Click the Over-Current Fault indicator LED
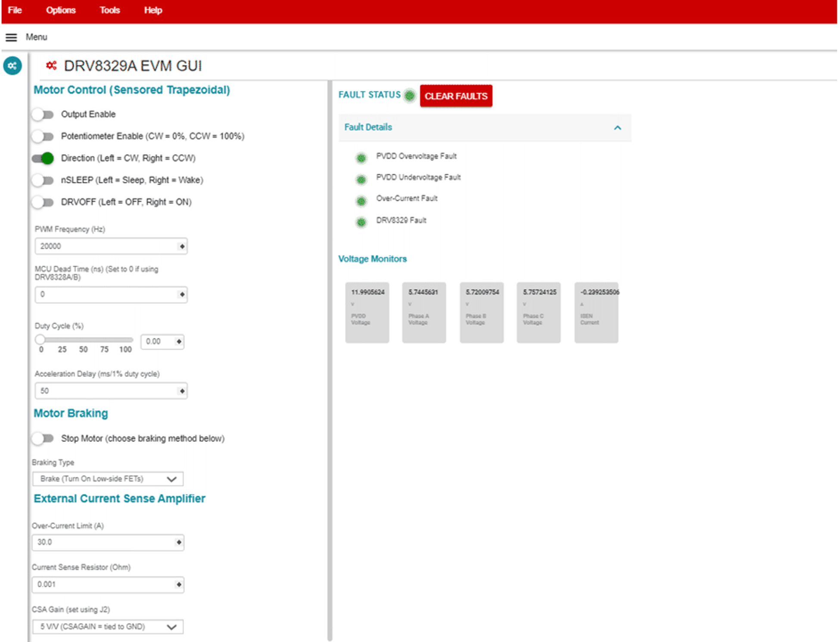 pyautogui.click(x=361, y=201)
